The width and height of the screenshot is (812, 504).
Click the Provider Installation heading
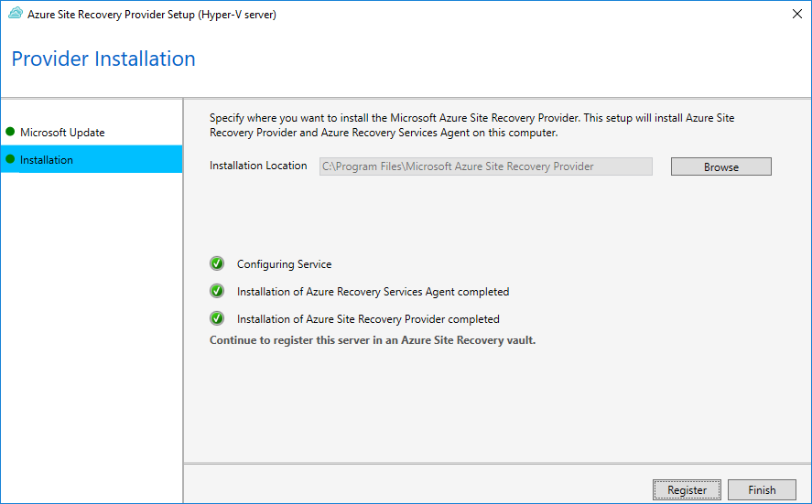tap(103, 59)
